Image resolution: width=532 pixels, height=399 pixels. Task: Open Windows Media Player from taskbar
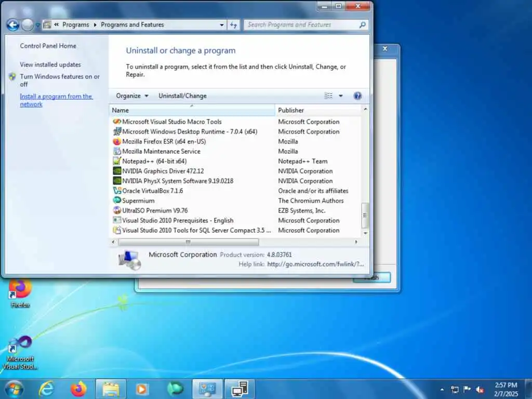pos(142,389)
